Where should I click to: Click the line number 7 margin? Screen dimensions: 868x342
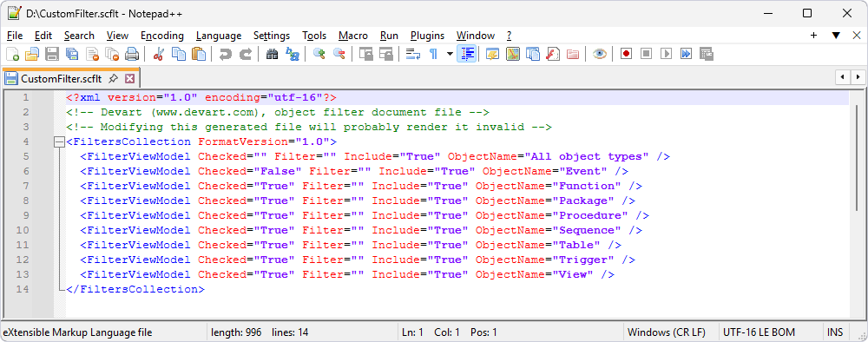point(26,186)
